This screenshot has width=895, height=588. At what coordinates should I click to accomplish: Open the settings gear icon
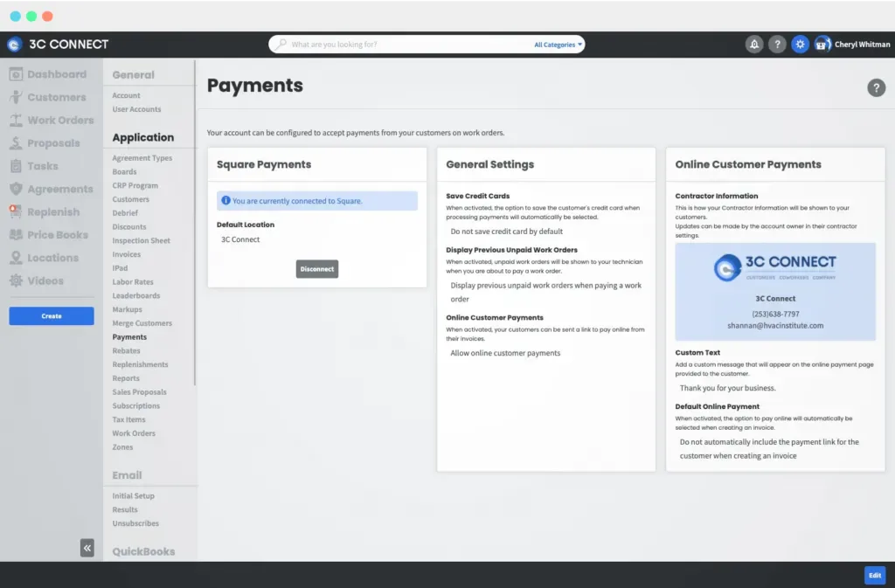[x=800, y=44]
